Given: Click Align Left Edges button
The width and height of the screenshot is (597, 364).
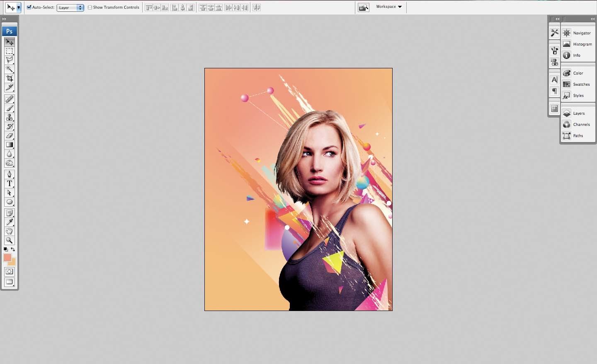Looking at the screenshot, I should (x=175, y=7).
